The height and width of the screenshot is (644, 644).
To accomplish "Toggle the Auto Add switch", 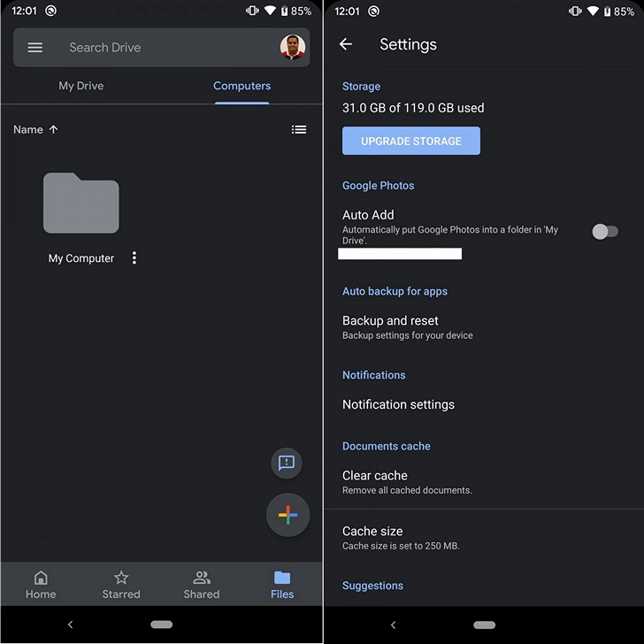I will [604, 232].
